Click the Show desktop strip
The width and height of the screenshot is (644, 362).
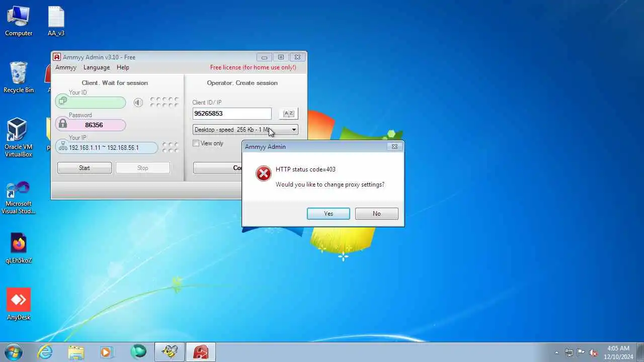(x=640, y=352)
